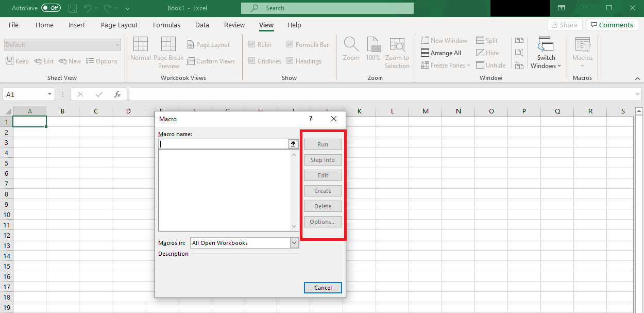Open Customize Quick Access Toolbar dropdown
Viewport: 644px width, 313px height.
coord(127,8)
